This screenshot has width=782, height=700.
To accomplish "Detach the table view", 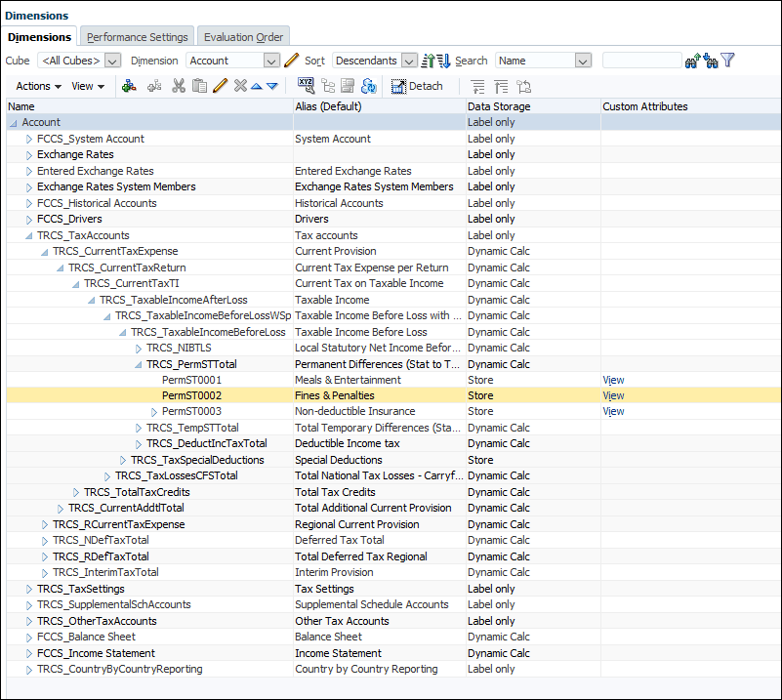I will pyautogui.click(x=417, y=86).
